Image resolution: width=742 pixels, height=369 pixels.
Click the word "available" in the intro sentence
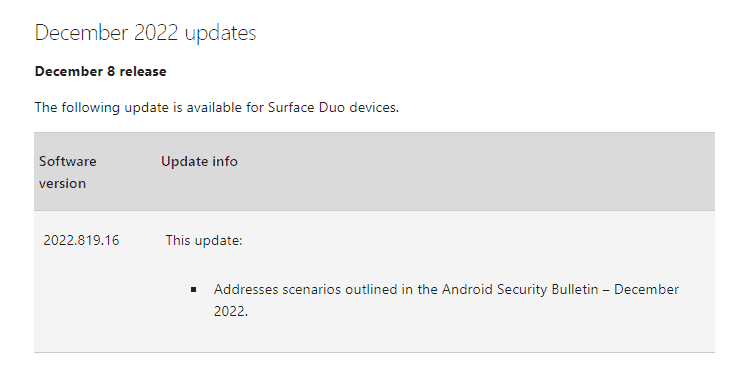point(214,107)
